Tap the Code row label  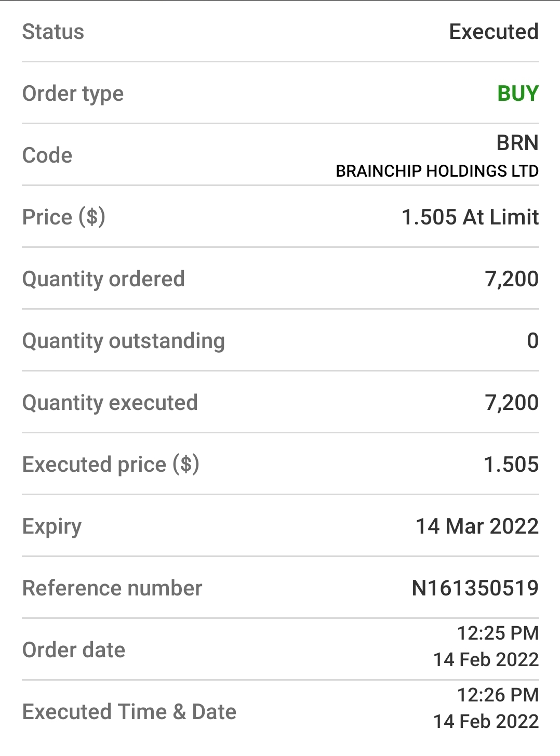(47, 155)
